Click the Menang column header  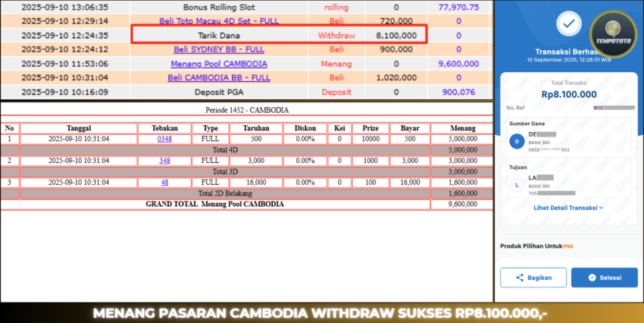(462, 128)
